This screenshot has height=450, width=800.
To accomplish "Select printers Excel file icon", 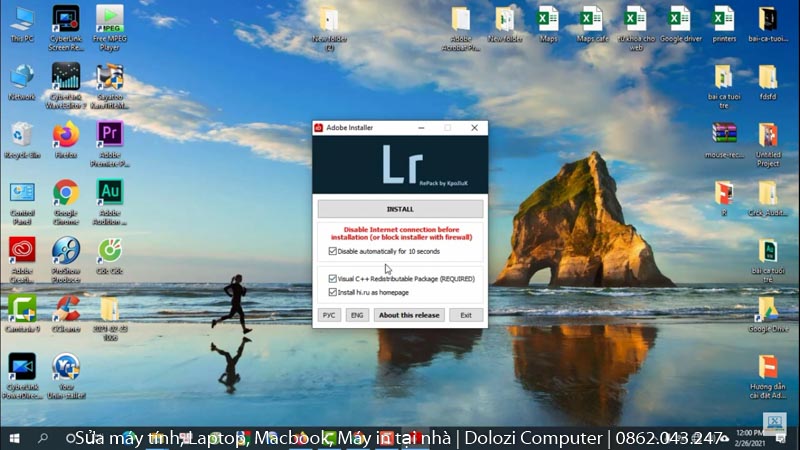I will tap(724, 24).
